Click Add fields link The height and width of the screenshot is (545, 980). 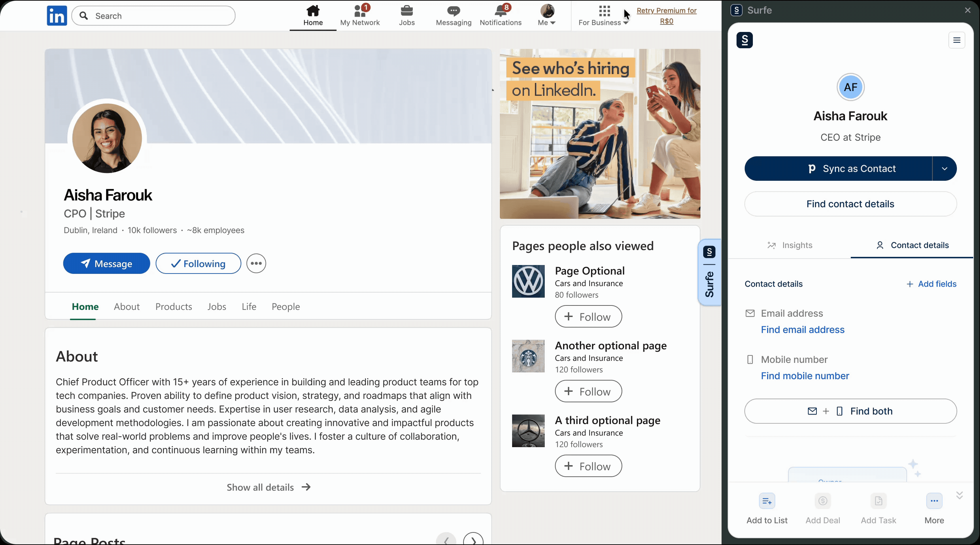[x=931, y=284]
